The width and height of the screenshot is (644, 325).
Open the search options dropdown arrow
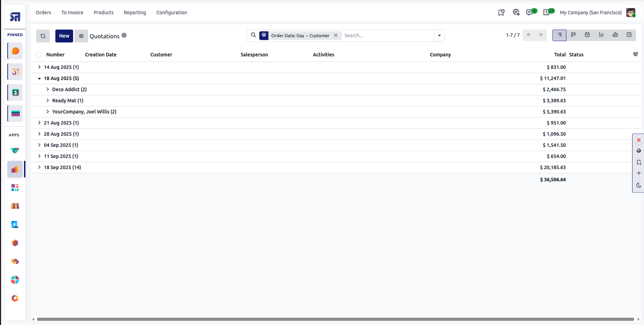coord(439,35)
